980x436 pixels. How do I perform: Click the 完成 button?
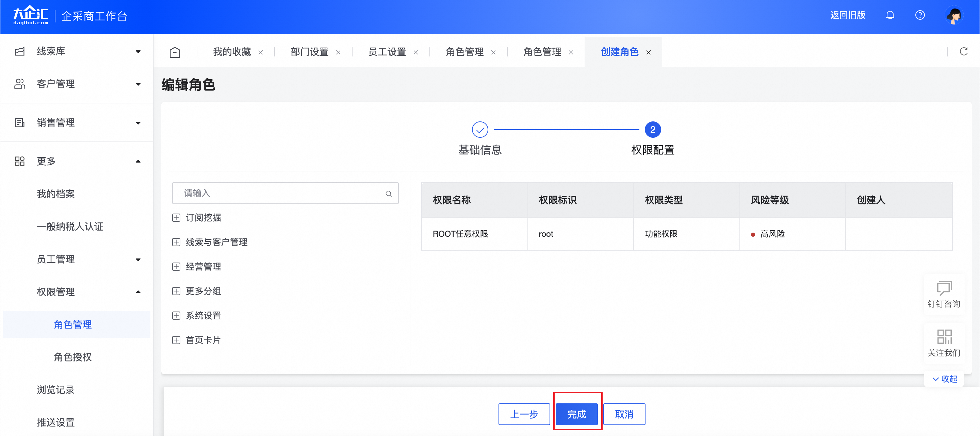coord(576,414)
